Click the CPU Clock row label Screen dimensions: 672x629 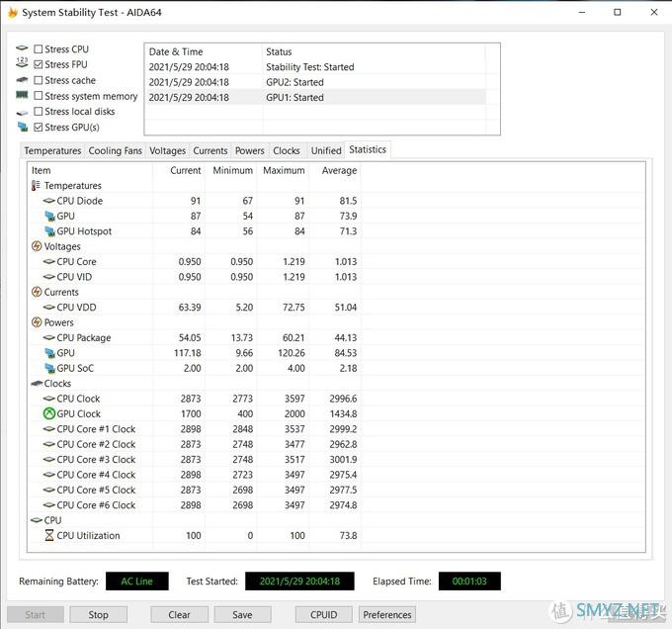[78, 399]
